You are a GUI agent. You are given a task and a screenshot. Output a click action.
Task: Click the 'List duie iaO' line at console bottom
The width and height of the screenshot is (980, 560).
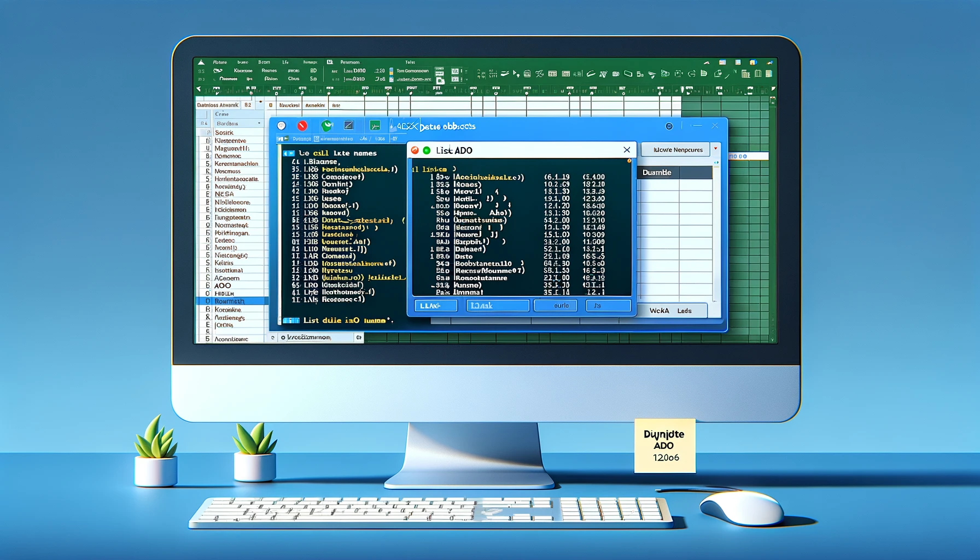[x=348, y=320]
